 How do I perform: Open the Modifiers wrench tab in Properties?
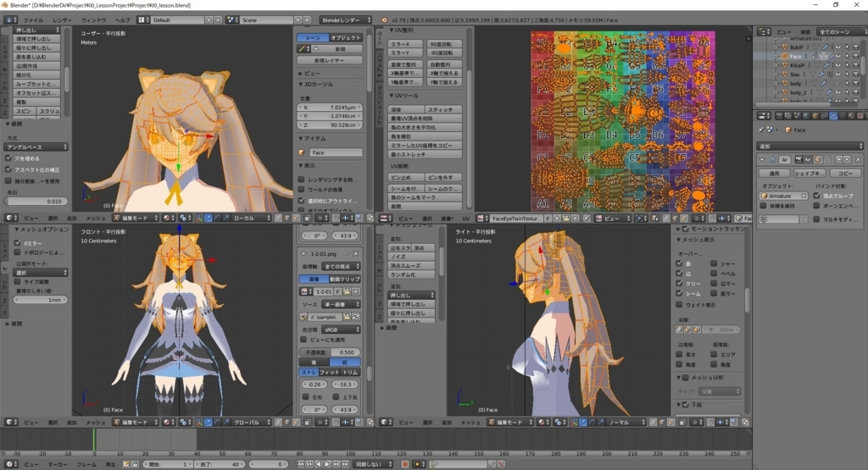[833, 115]
